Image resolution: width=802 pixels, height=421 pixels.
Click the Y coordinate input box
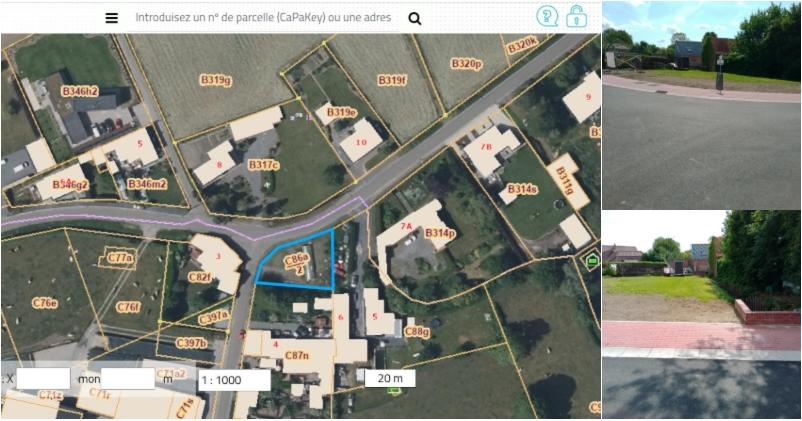click(x=128, y=379)
